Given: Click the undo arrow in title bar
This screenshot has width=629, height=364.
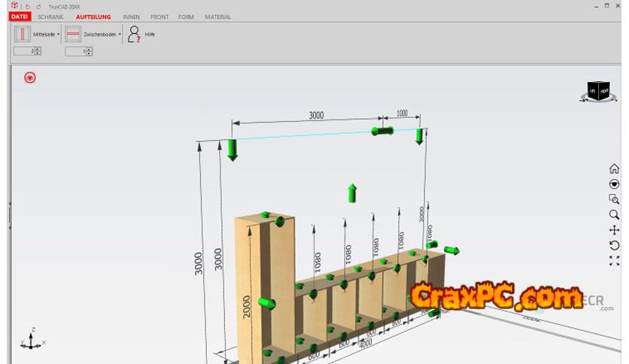Looking at the screenshot, I should [28, 6].
